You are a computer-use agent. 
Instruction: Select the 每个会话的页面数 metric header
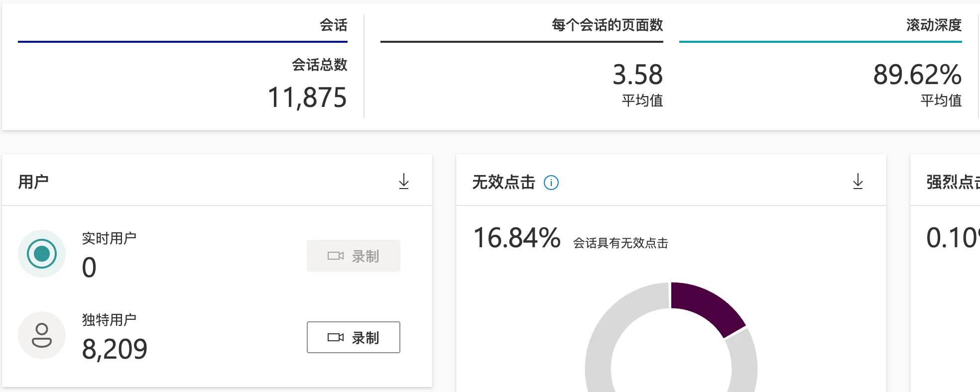click(607, 25)
